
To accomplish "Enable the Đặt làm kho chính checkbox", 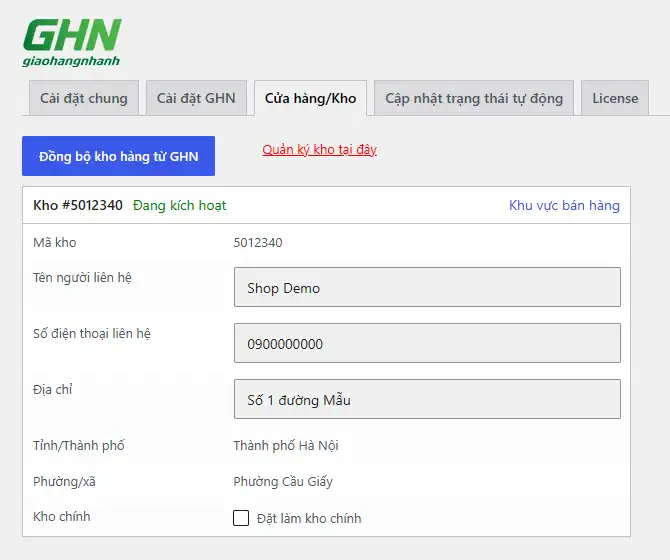I will (241, 518).
